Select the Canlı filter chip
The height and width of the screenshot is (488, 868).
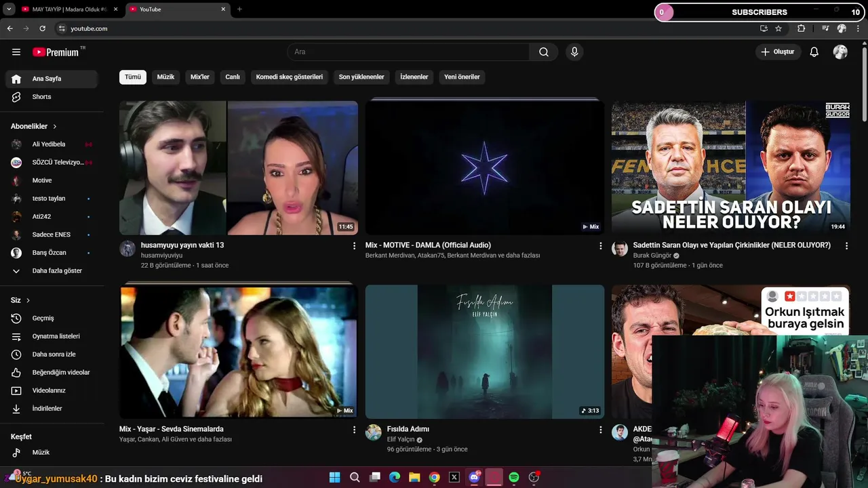(x=233, y=77)
